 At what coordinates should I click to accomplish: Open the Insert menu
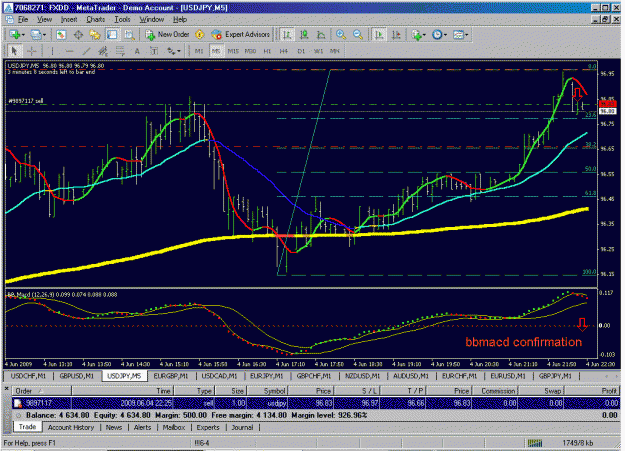69,19
